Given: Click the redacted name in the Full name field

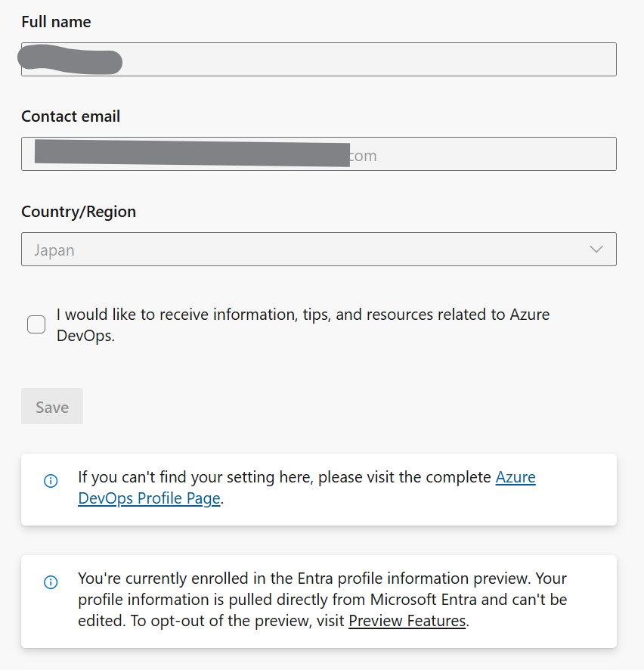Looking at the screenshot, I should [x=71, y=60].
